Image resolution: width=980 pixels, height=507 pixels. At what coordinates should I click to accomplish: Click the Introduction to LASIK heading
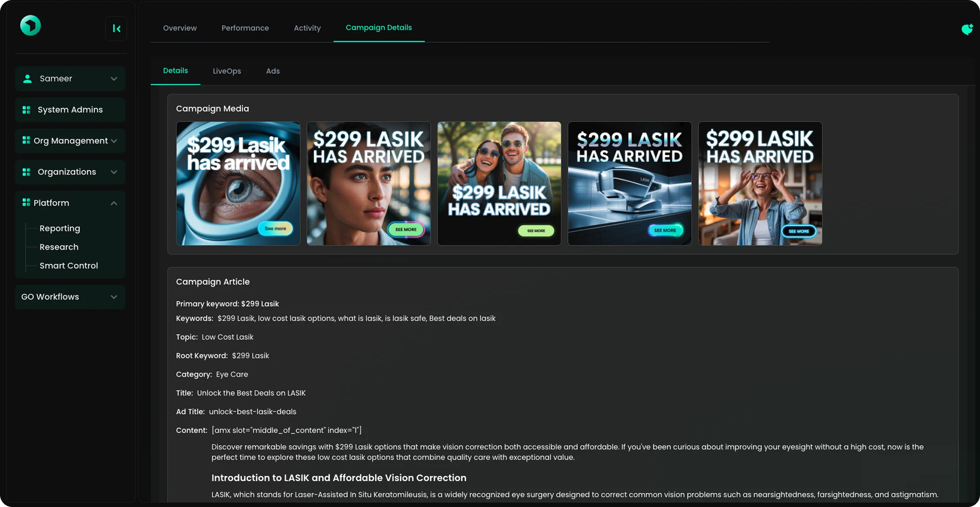pos(339,478)
